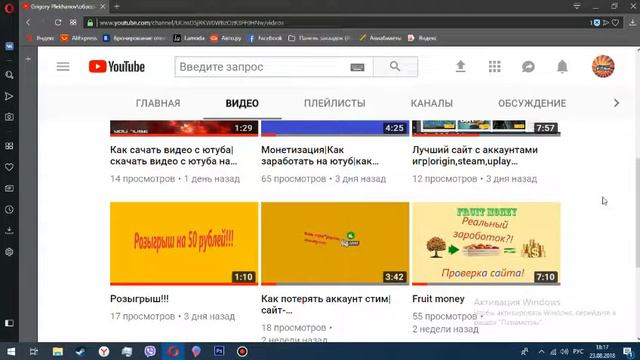Open the Opera menu logo
Image resolution: width=640 pixels, height=360 pixels.
(x=9, y=8)
